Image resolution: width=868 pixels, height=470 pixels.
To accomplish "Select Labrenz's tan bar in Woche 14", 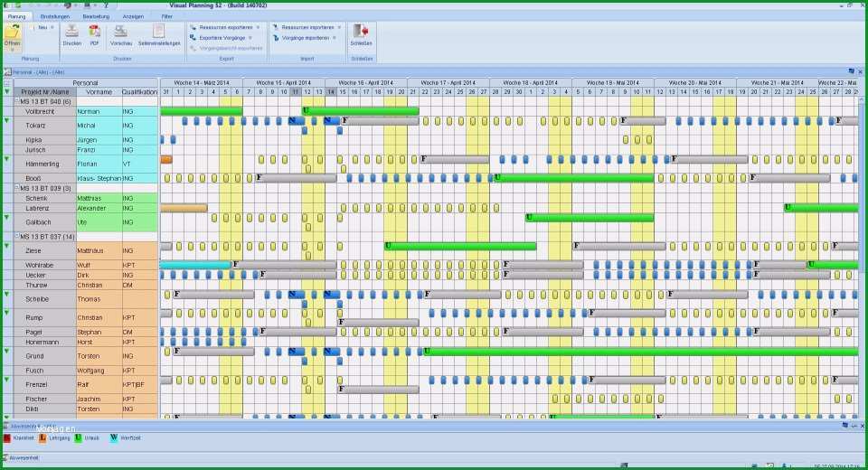I will (x=184, y=208).
